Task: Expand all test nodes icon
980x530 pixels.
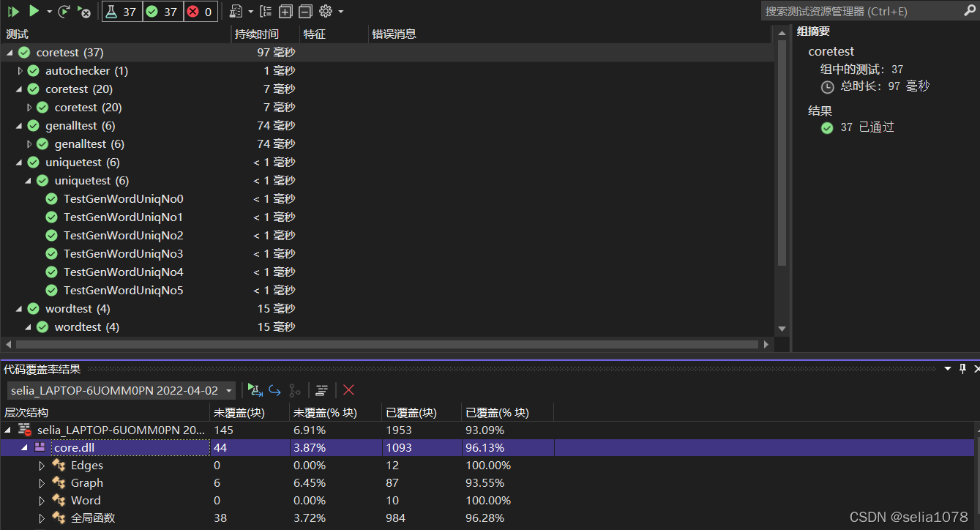Action: (x=285, y=11)
